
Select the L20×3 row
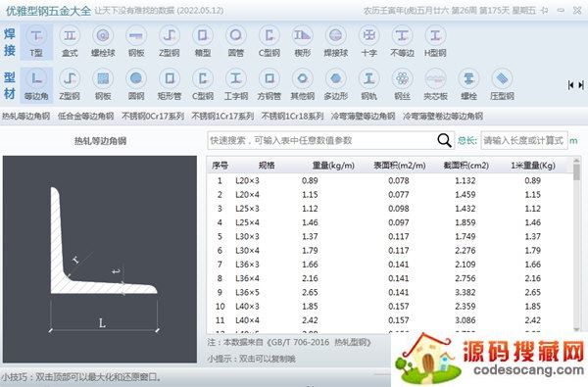pyautogui.click(x=390, y=180)
